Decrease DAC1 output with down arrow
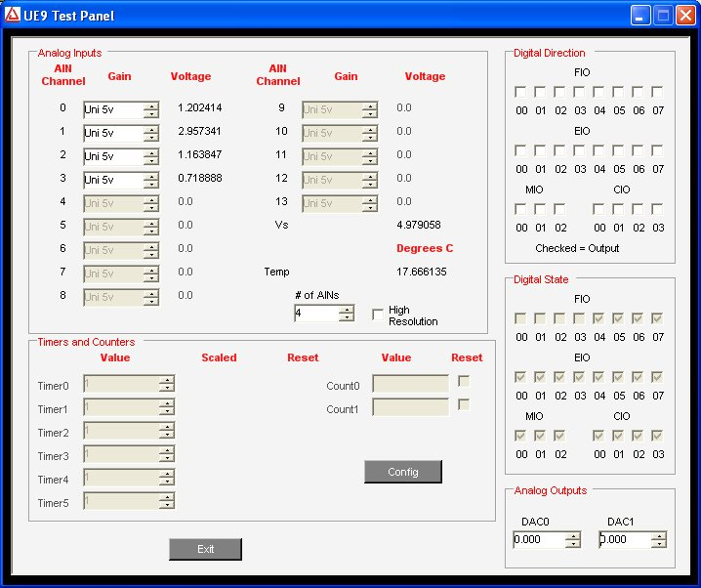The height and width of the screenshot is (588, 701). (659, 544)
